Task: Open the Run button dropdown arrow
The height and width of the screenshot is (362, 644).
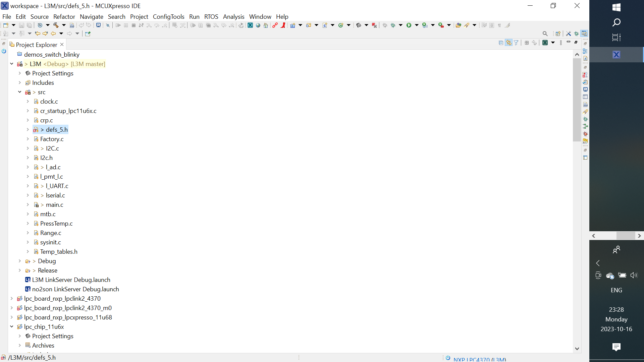Action: (417, 25)
